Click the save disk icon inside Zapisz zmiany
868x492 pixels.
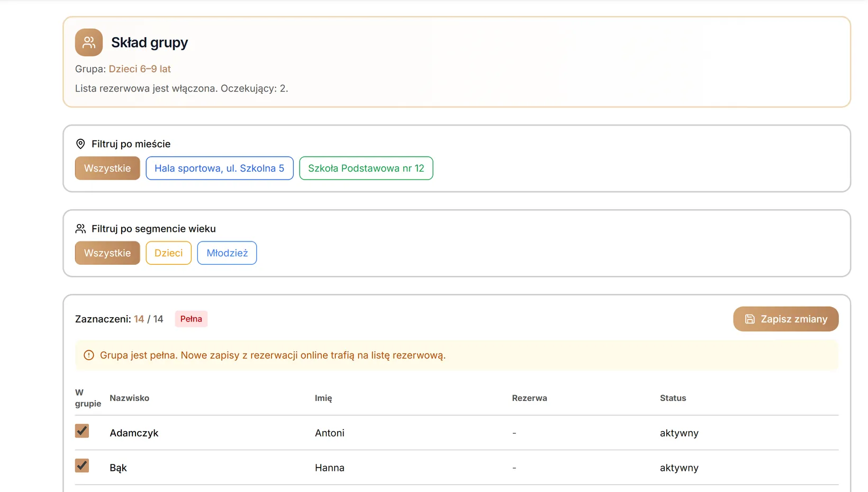tap(749, 319)
